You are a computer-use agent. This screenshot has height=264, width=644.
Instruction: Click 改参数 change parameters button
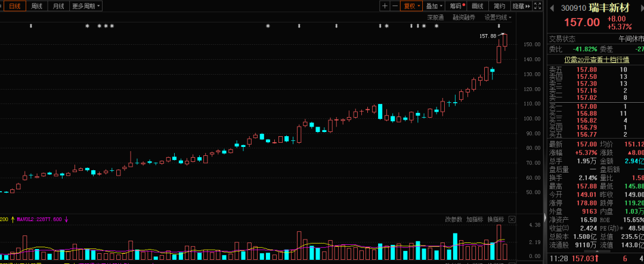pos(453,219)
